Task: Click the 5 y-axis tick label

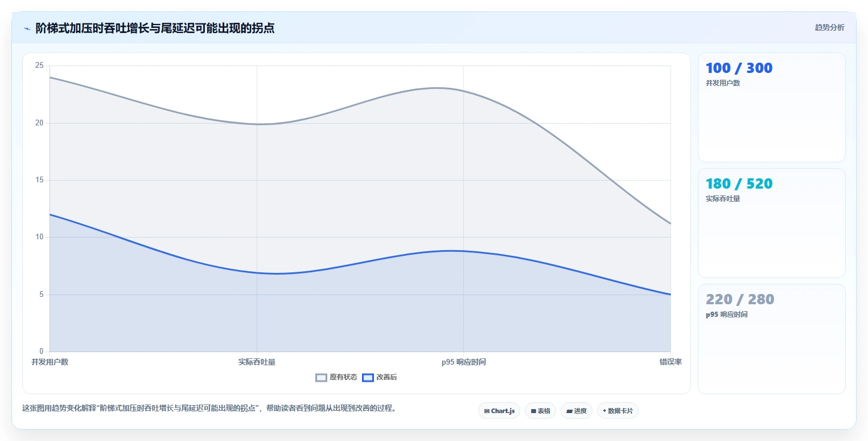Action: (42, 295)
